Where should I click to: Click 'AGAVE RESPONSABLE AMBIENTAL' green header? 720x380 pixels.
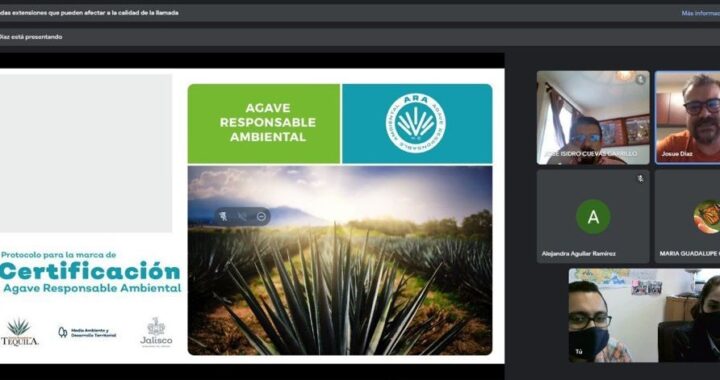pos(264,123)
